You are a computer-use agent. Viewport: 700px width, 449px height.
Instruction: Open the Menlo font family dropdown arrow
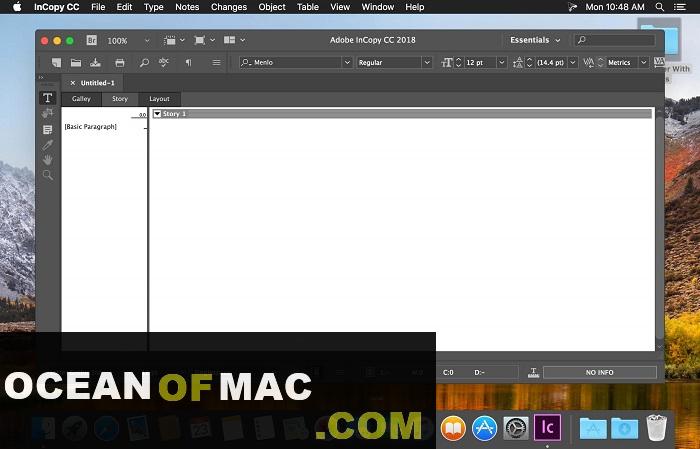(x=347, y=62)
